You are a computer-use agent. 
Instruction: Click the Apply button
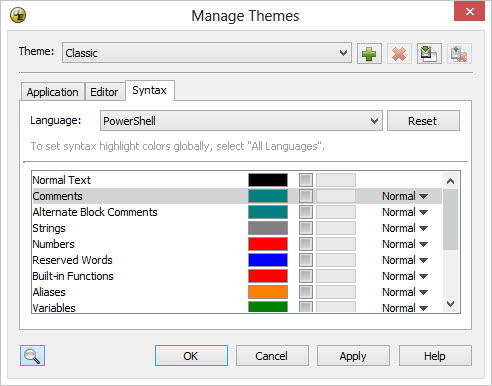click(353, 356)
